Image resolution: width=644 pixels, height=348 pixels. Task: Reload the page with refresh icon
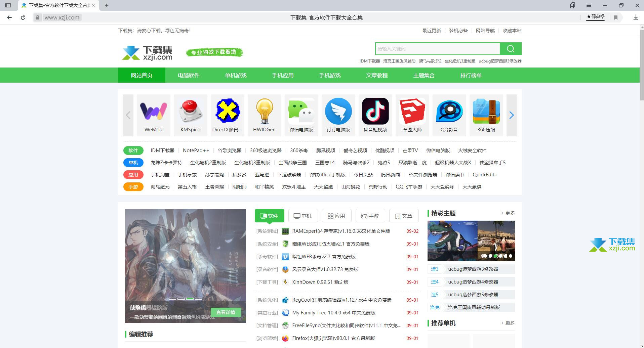[23, 17]
